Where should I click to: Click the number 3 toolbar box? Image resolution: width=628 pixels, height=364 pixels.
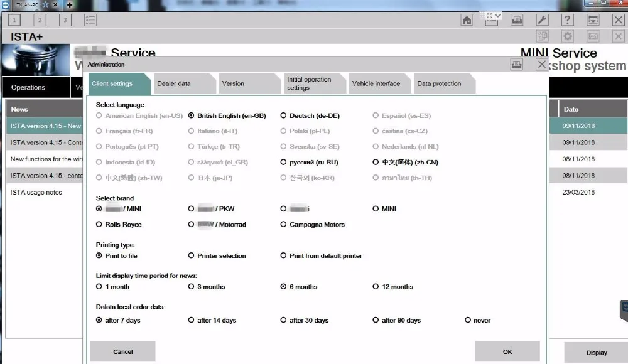65,19
